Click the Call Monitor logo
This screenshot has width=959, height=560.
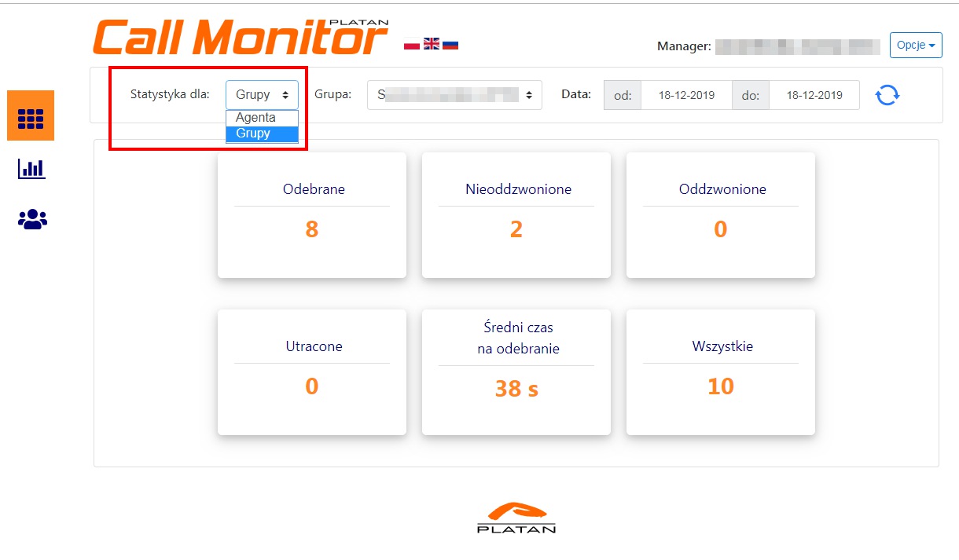coord(240,37)
